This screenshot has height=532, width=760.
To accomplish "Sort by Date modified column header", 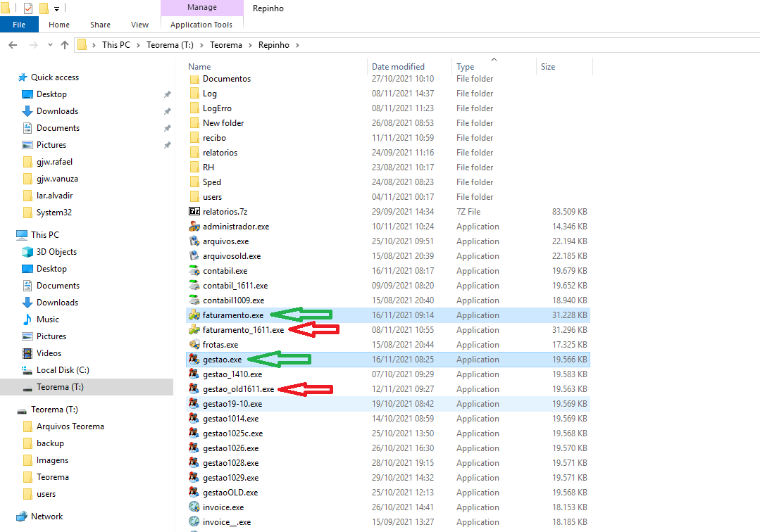I will 398,67.
